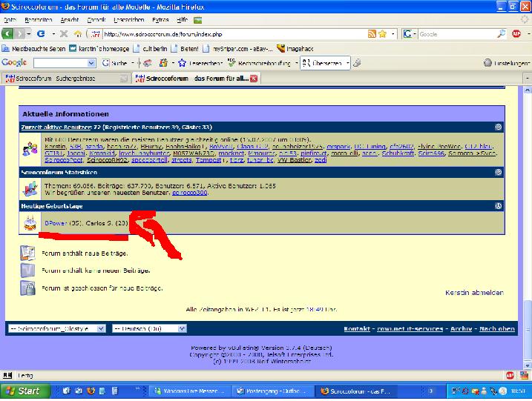Switch to Windows Live Messenger taskbar item
Image resolution: width=532 pixels, height=401 pixels.
coord(190,391)
